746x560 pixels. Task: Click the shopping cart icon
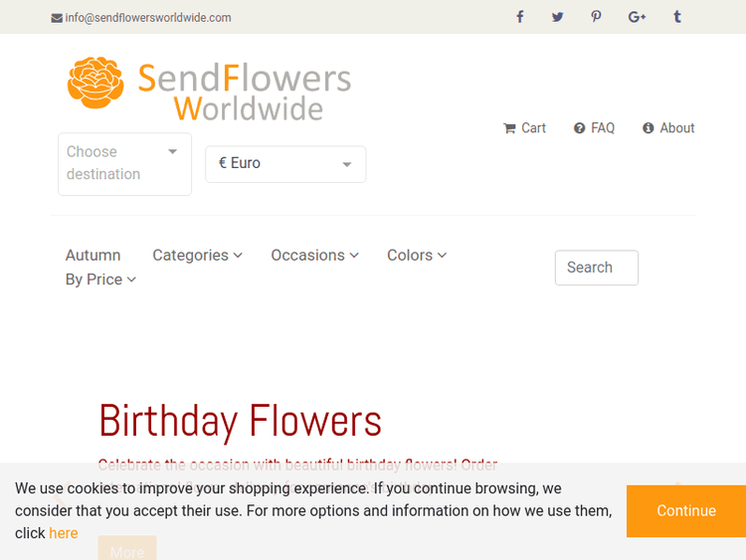pyautogui.click(x=509, y=128)
